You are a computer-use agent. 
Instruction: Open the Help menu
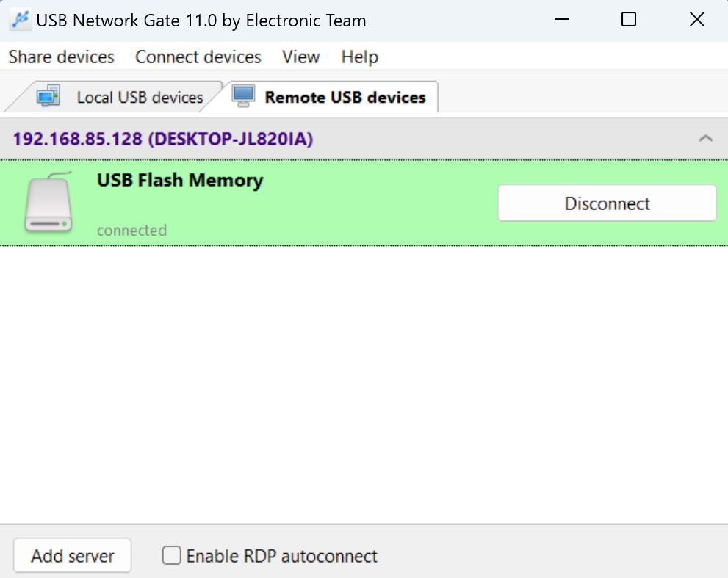[x=359, y=57]
